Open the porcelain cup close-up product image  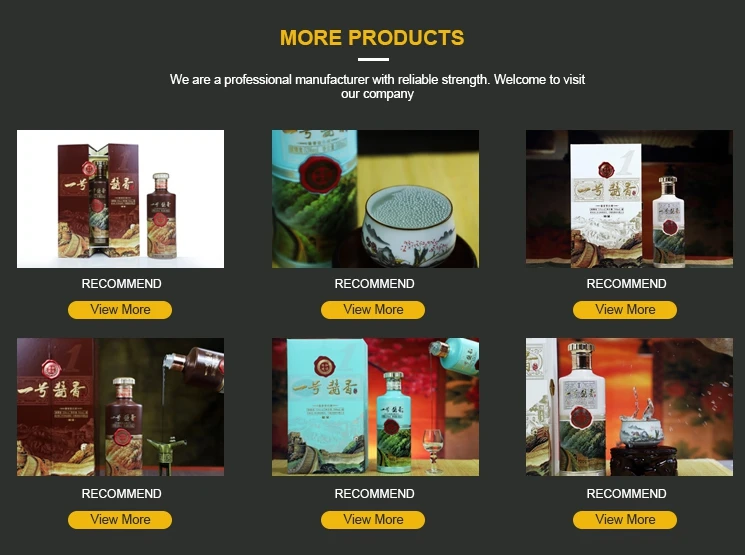(375, 199)
